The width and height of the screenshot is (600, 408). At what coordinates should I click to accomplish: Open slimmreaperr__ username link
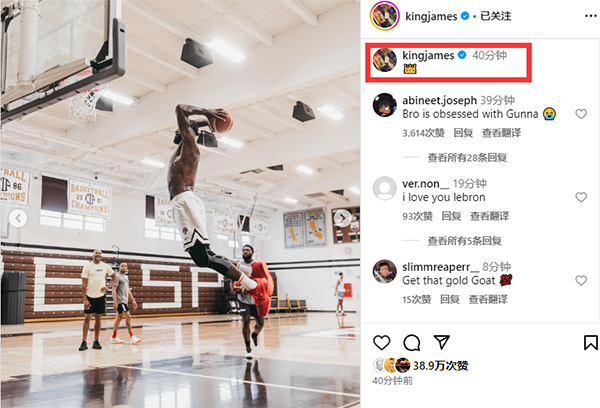coord(440,267)
